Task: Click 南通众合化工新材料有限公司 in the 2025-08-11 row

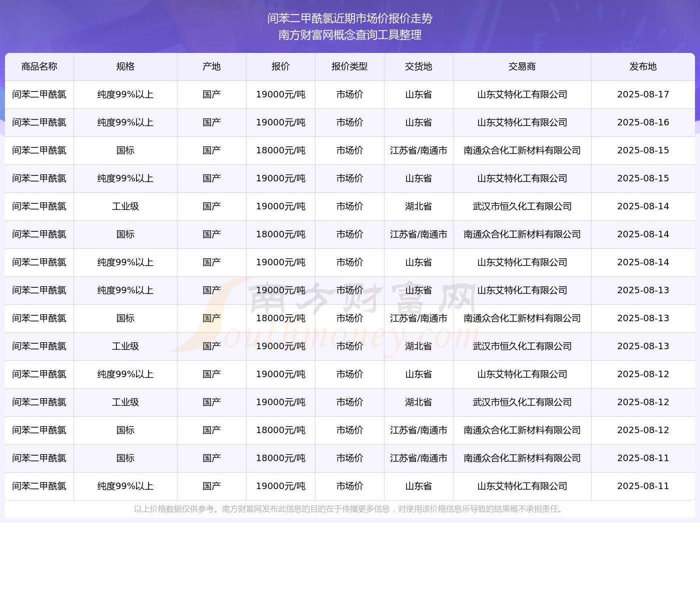Action: (x=522, y=458)
